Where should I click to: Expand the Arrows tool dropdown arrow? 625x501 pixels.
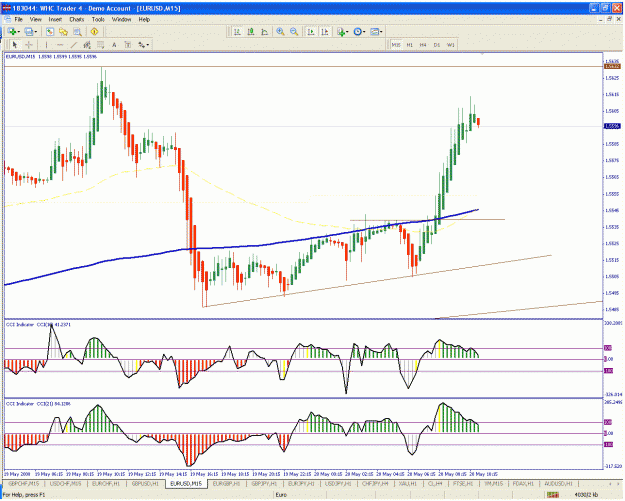148,45
